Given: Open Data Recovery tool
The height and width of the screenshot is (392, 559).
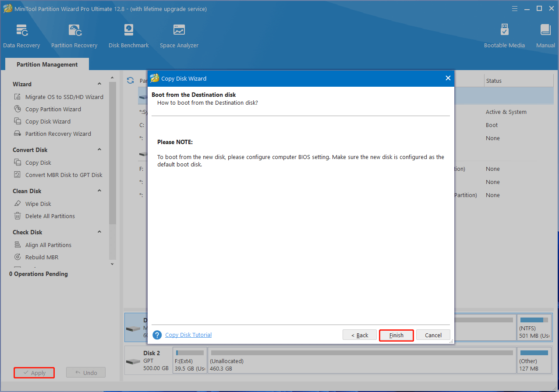Looking at the screenshot, I should [x=21, y=36].
